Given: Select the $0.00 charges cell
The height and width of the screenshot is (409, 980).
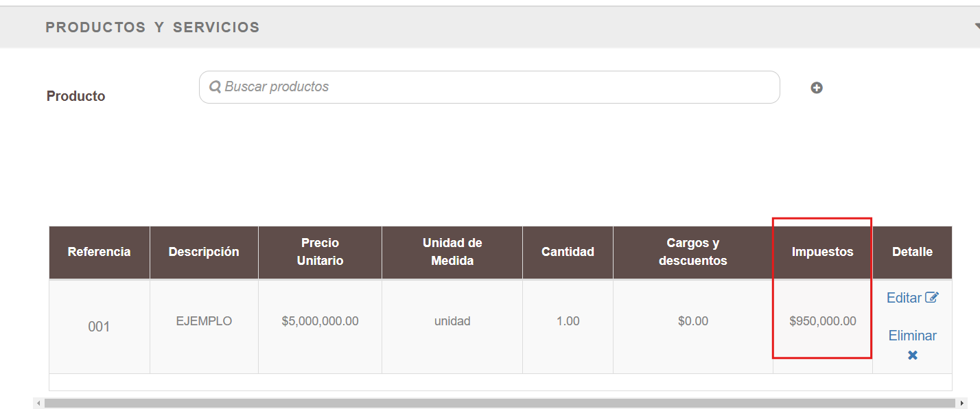Looking at the screenshot, I should click(x=693, y=327).
